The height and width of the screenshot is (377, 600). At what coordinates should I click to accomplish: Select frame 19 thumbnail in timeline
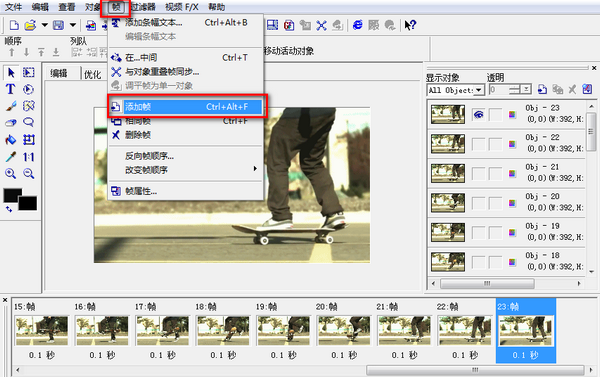click(283, 331)
